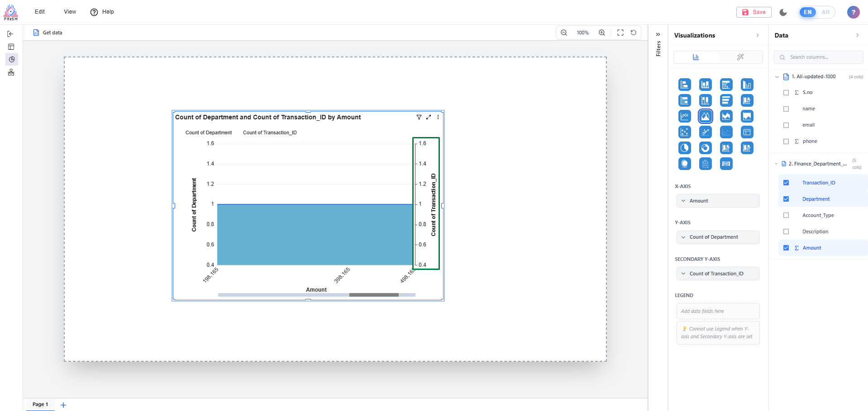This screenshot has width=868, height=411.
Task: Pick the donut chart visualization
Action: (x=705, y=148)
